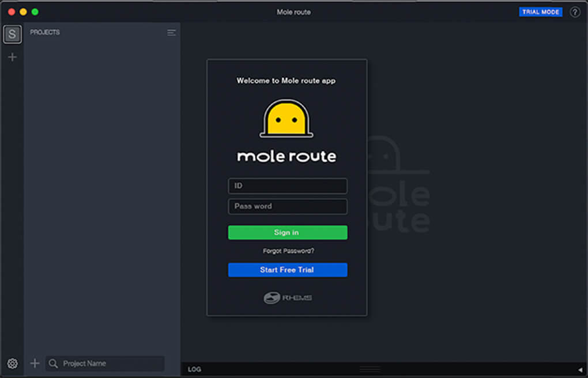Open settings with the gear icon
Screen dimensions: 588x378
tap(12, 364)
